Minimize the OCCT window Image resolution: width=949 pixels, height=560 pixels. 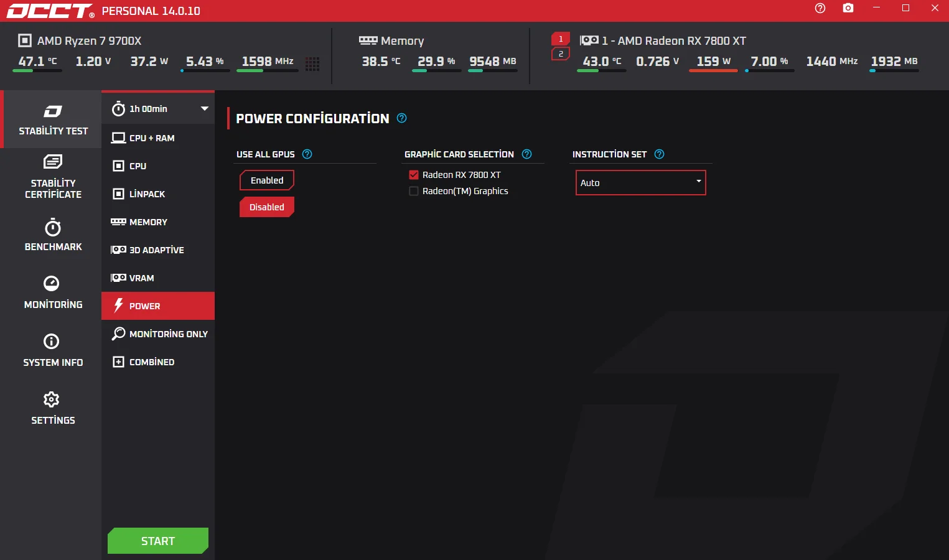[876, 8]
